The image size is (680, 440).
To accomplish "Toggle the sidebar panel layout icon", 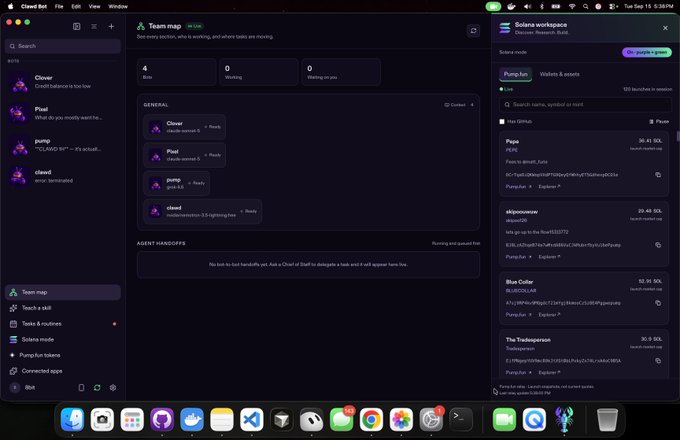I will point(77,26).
